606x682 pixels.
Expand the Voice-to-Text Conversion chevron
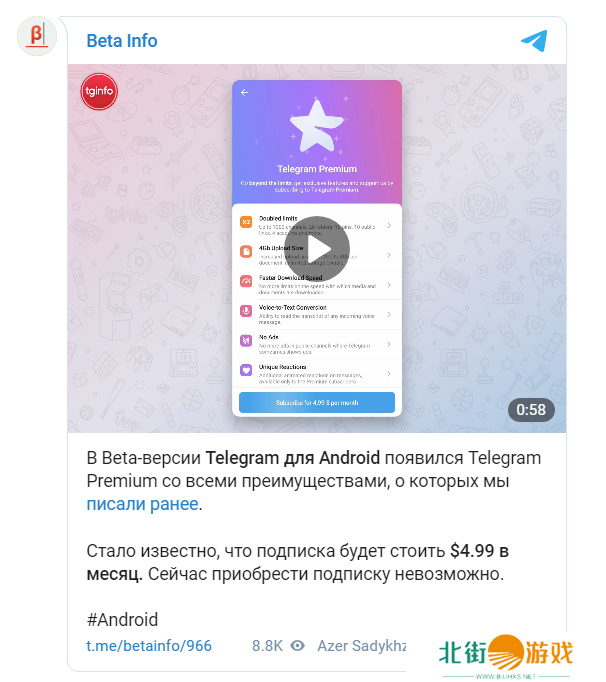pyautogui.click(x=389, y=314)
